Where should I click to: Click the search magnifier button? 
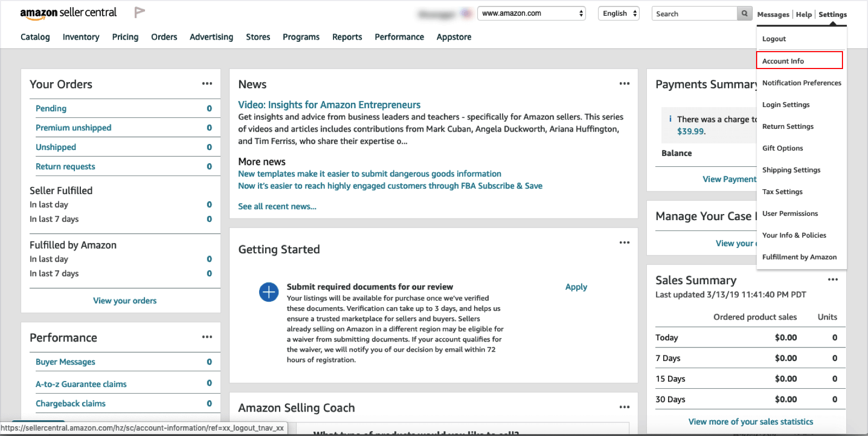pos(745,14)
